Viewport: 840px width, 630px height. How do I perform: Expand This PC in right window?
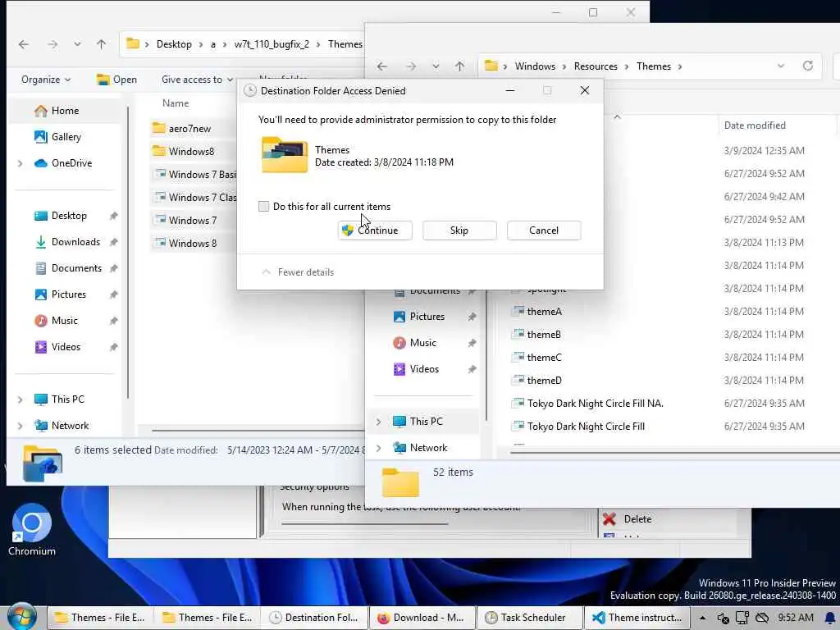379,422
